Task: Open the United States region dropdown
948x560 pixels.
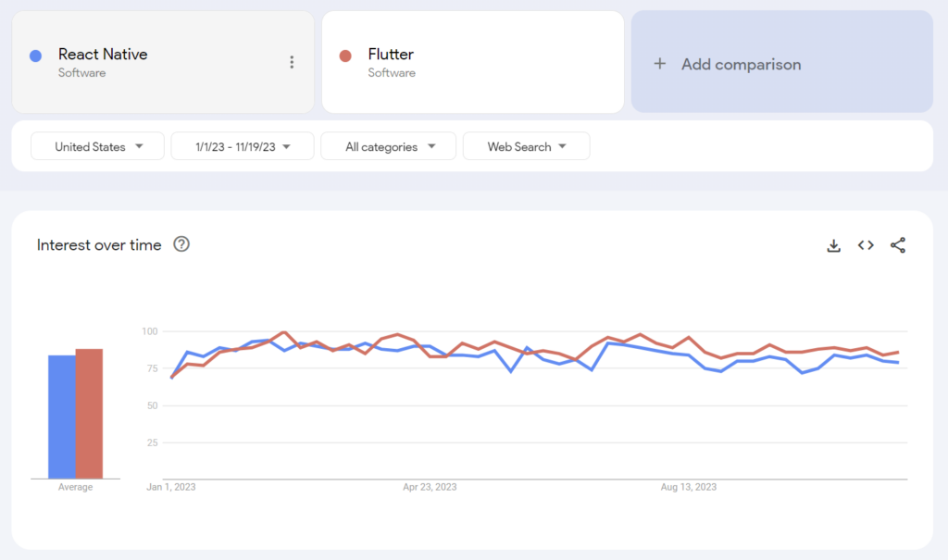Action: tap(96, 145)
